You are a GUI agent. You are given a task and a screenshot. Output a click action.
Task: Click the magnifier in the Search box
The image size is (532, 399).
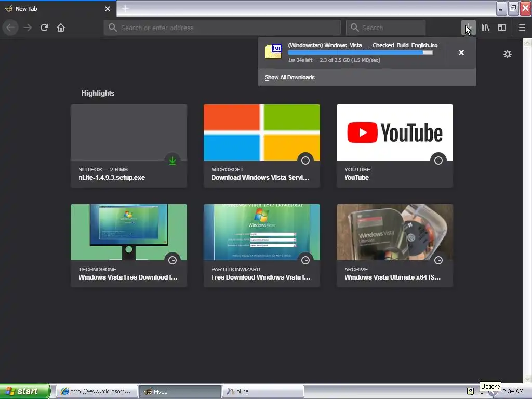point(354,28)
